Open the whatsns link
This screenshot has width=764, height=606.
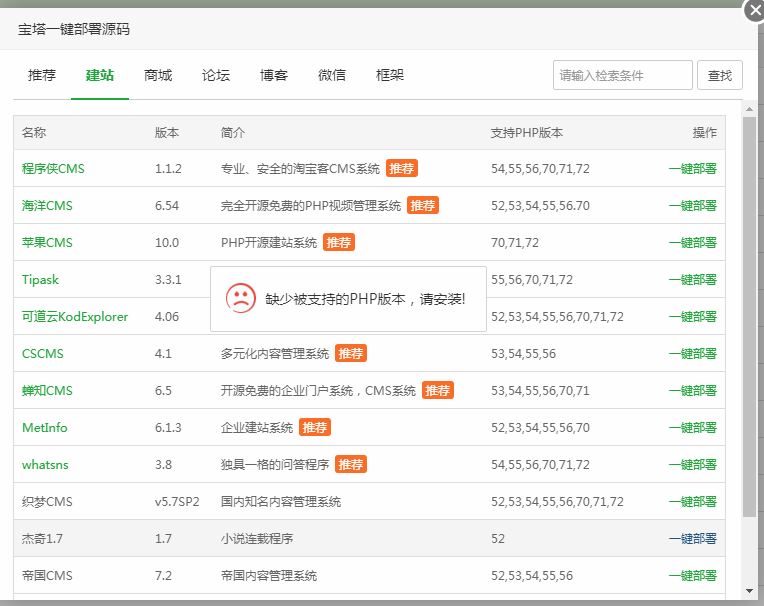pyautogui.click(x=45, y=465)
